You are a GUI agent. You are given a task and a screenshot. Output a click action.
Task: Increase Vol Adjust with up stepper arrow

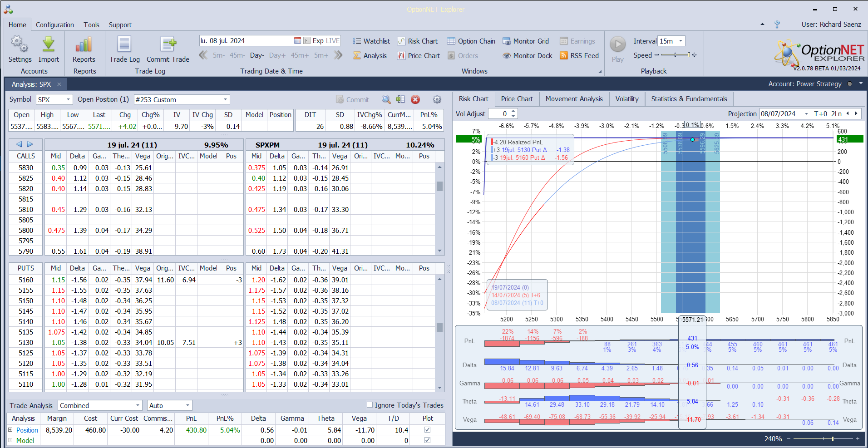(513, 111)
